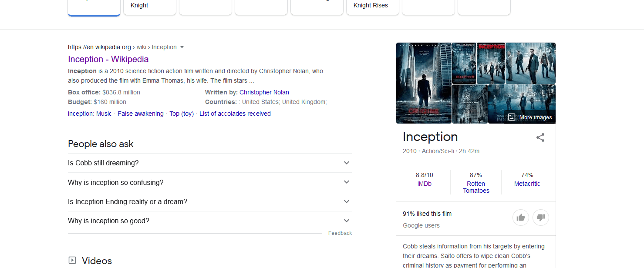The height and width of the screenshot is (268, 644).
Task: Open the large Inception poster image
Action: click(424, 83)
